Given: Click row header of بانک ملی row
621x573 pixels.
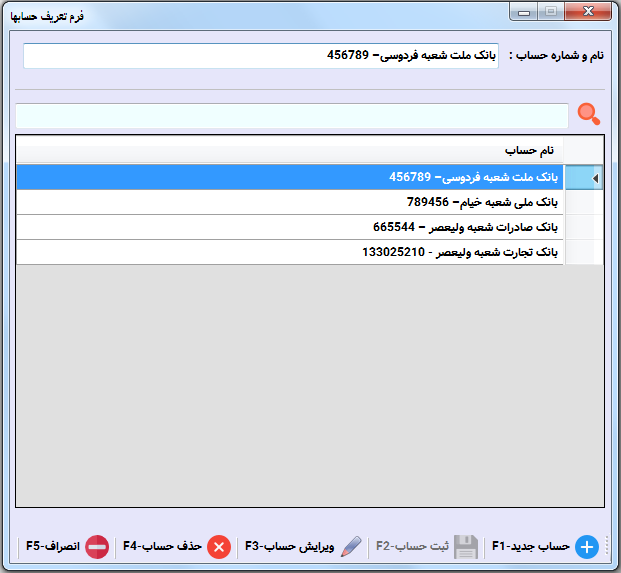Looking at the screenshot, I should click(x=584, y=202).
